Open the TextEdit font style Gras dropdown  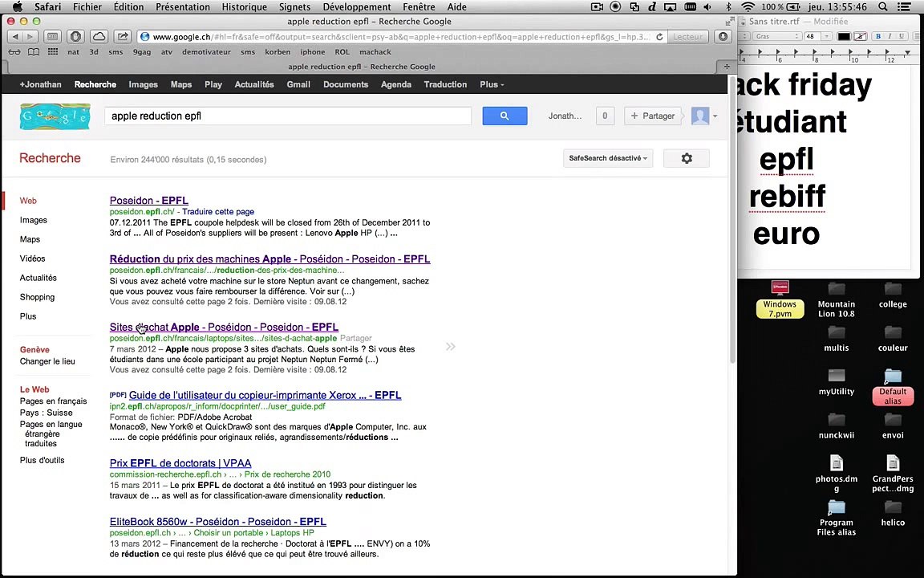click(x=776, y=37)
